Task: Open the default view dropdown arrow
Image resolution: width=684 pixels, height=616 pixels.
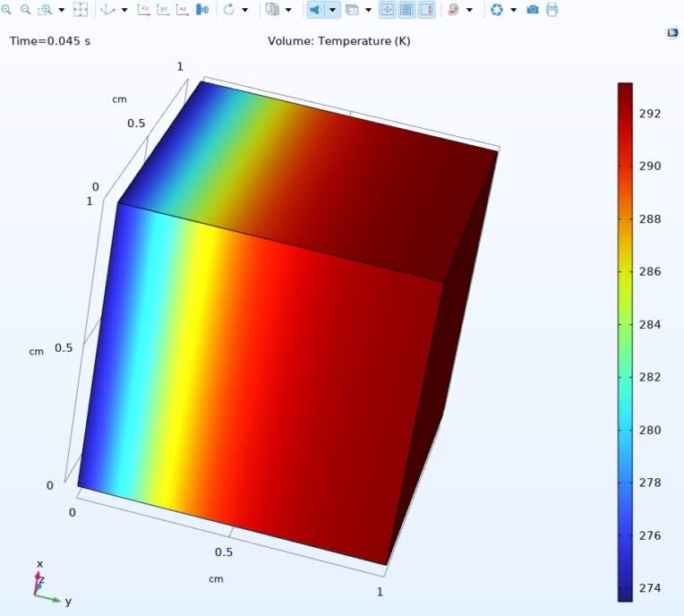Action: click(124, 10)
